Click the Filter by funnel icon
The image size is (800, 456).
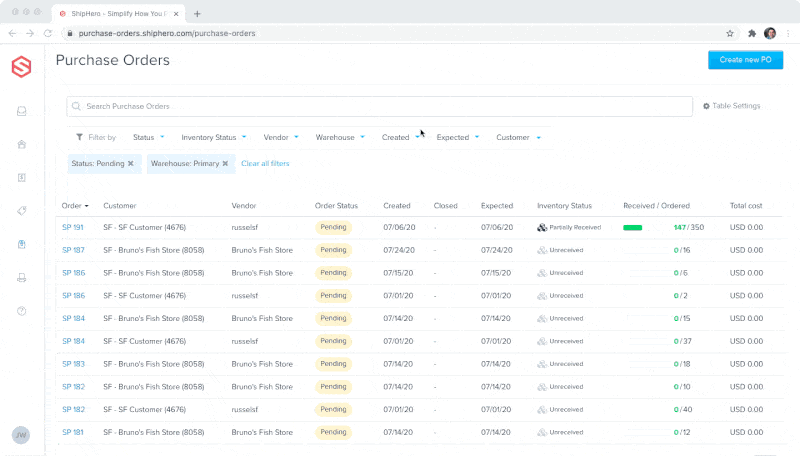pos(80,137)
